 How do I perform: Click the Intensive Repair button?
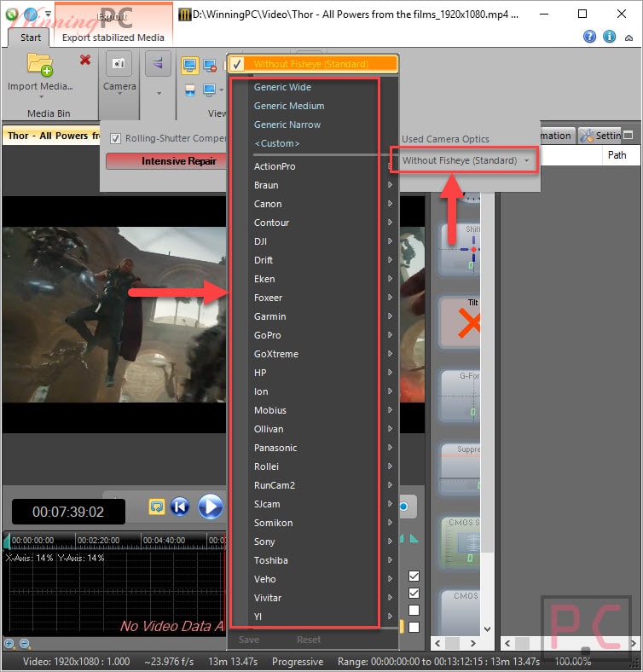[x=166, y=161]
